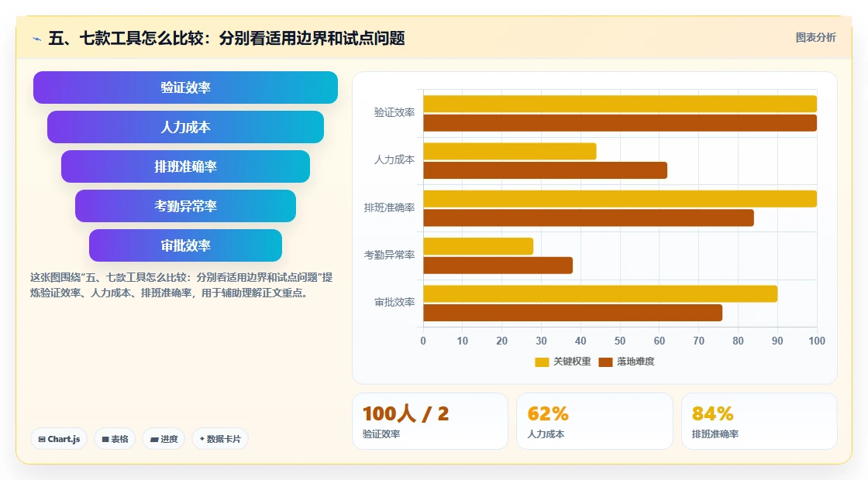The width and height of the screenshot is (868, 480).
Task: Click the brown 人力成本 bar
Action: 546,170
